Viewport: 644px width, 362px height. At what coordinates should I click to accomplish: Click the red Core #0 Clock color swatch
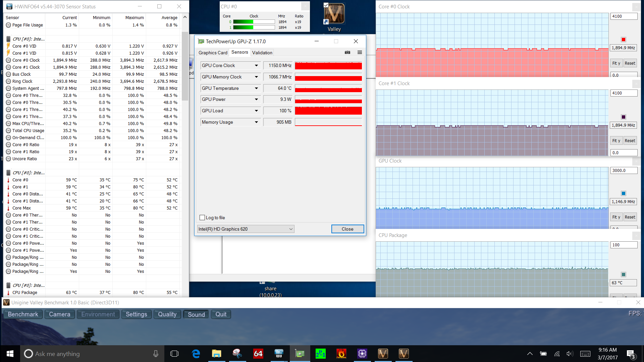coord(623,40)
